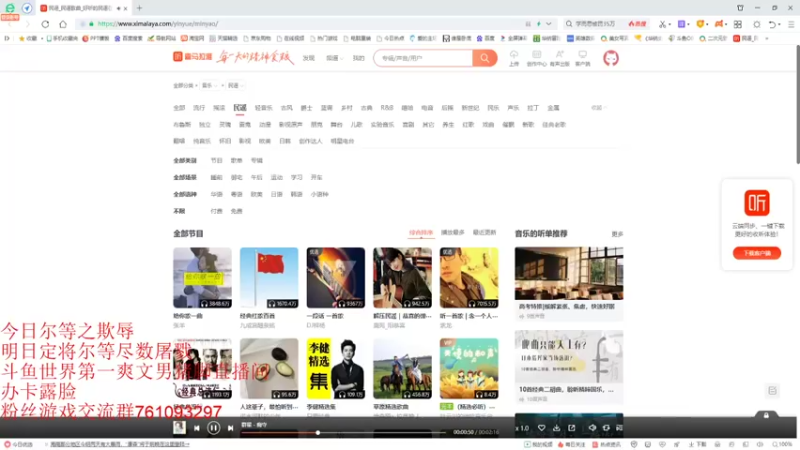Select the 古风 genre filter
The width and height of the screenshot is (800, 450).
tap(286, 108)
